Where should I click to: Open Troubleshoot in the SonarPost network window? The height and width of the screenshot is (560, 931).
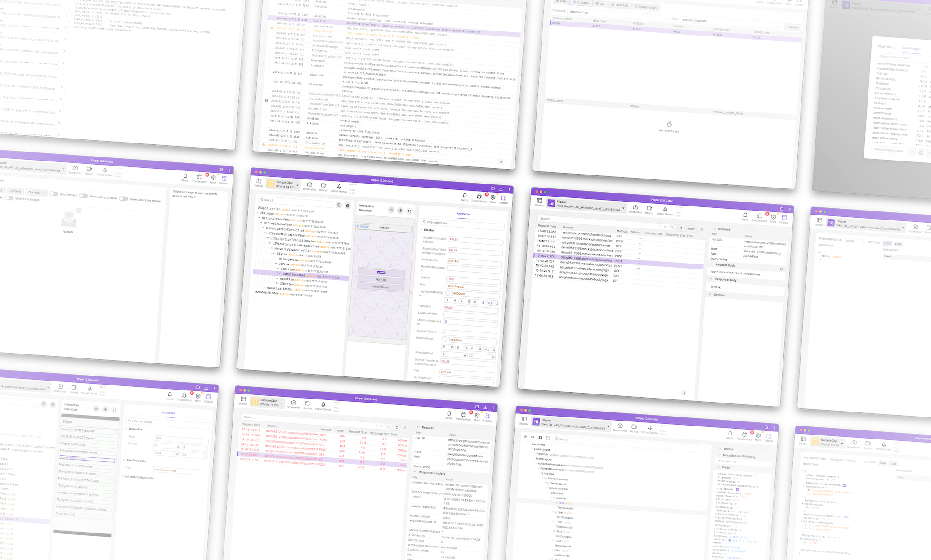[759, 218]
